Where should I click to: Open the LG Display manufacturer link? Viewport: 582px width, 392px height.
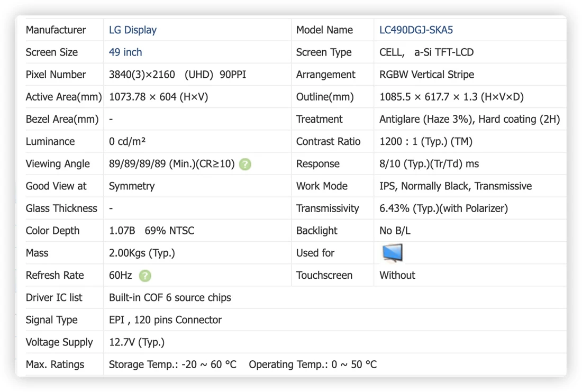132,30
